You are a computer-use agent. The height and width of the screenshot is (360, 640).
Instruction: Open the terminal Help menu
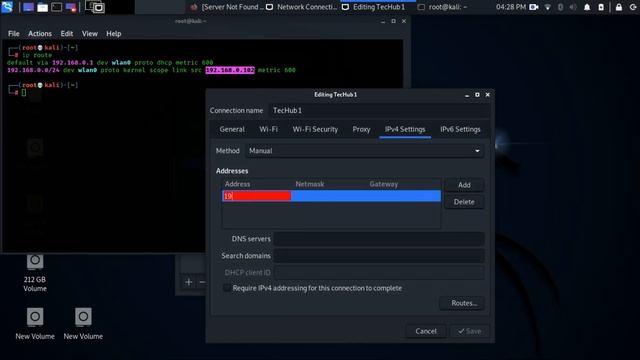coord(113,33)
